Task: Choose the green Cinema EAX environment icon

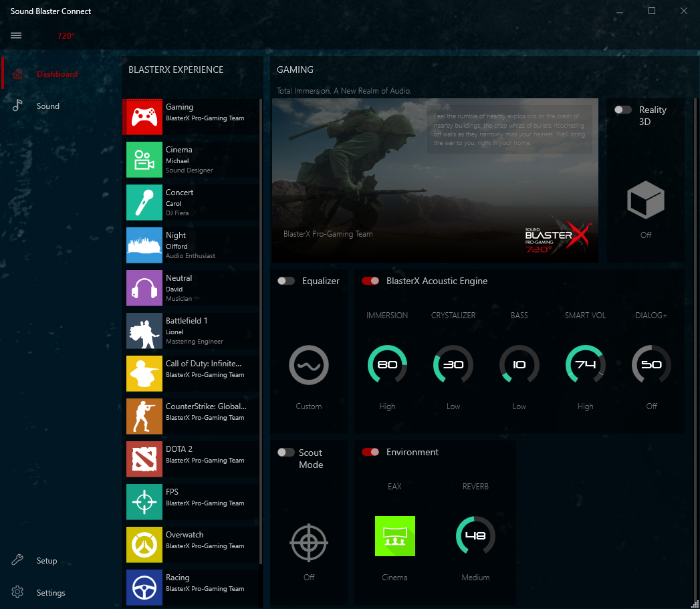Action: click(394, 536)
